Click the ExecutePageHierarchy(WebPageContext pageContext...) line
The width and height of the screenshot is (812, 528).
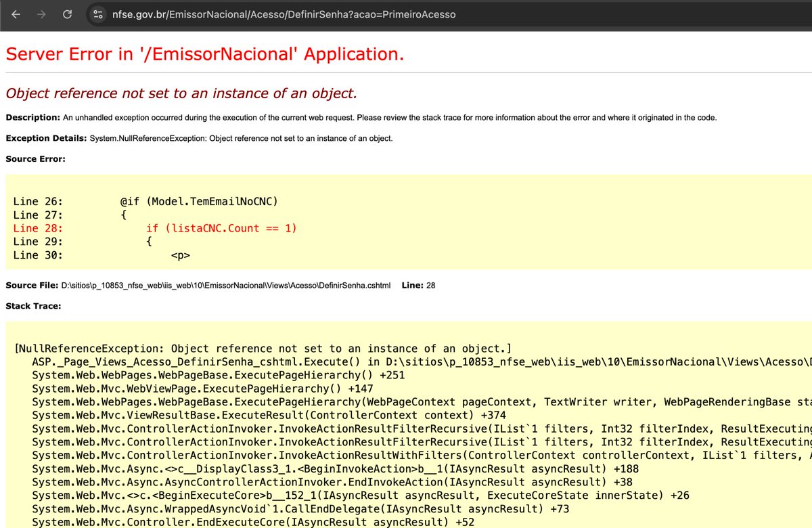point(422,402)
